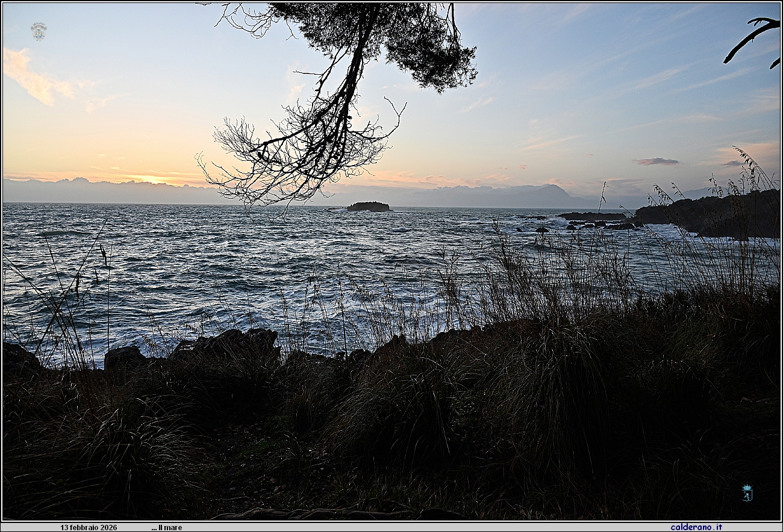The image size is (783, 532).
Task: Click the date text 13 febbraio 2026
Action: click(89, 527)
